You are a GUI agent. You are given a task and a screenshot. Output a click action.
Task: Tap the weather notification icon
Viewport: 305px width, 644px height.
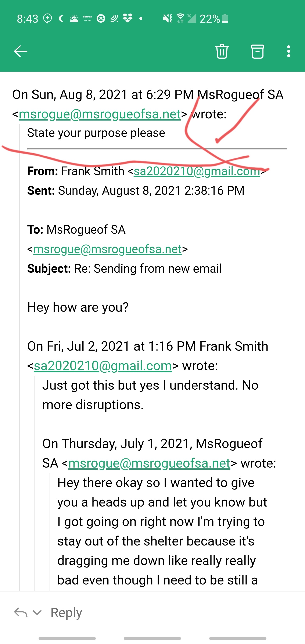(x=74, y=18)
